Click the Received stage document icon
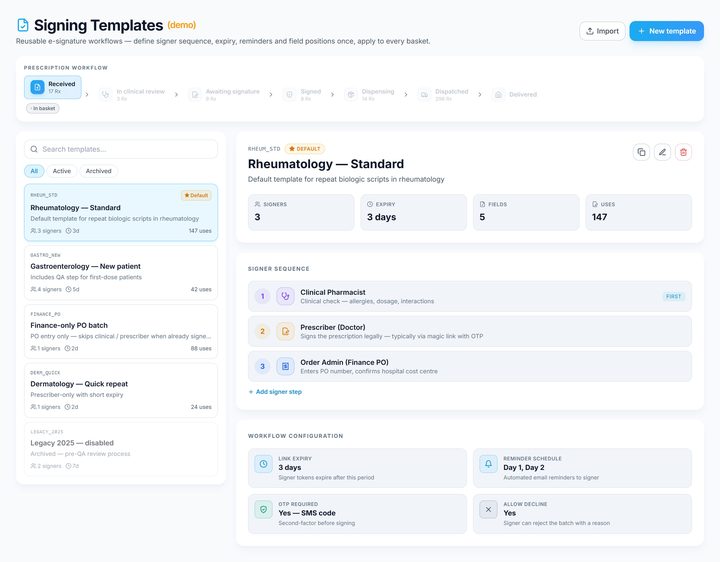Image resolution: width=720 pixels, height=562 pixels. point(37,87)
